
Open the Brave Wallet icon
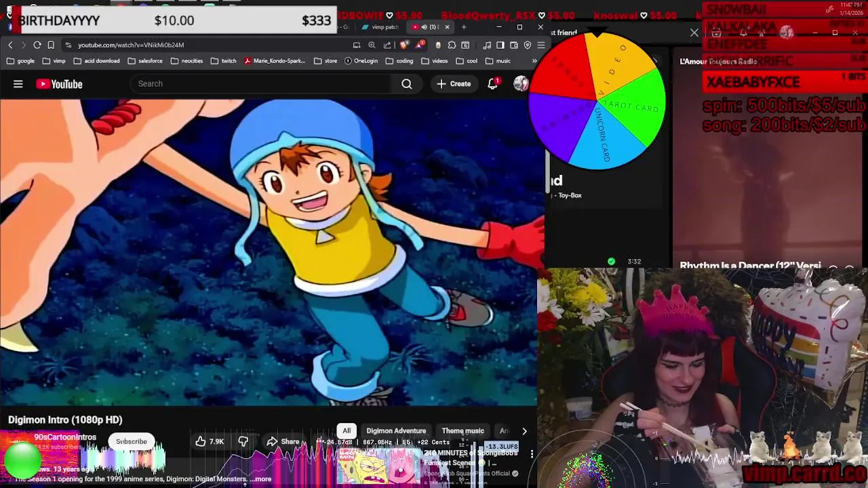514,45
